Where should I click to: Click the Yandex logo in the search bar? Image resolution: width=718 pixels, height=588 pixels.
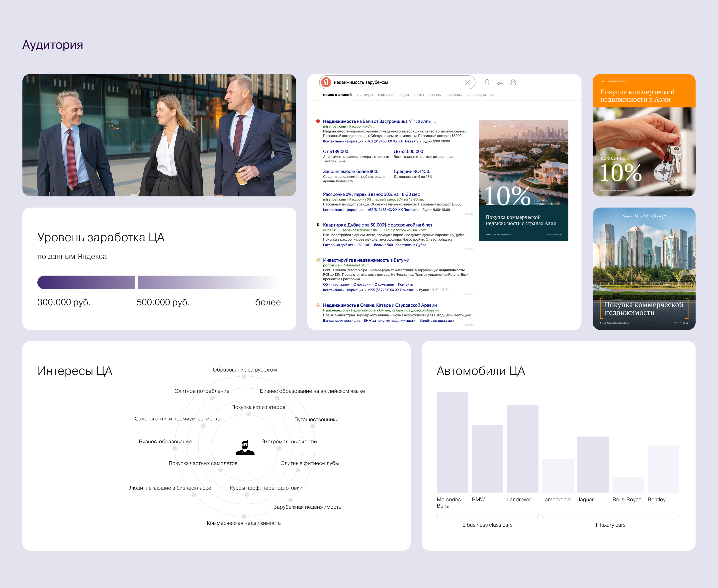tap(326, 82)
